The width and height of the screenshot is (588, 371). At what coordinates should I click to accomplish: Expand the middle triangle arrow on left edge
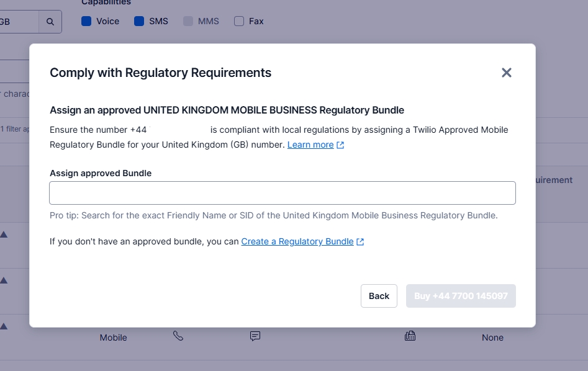pyautogui.click(x=4, y=280)
